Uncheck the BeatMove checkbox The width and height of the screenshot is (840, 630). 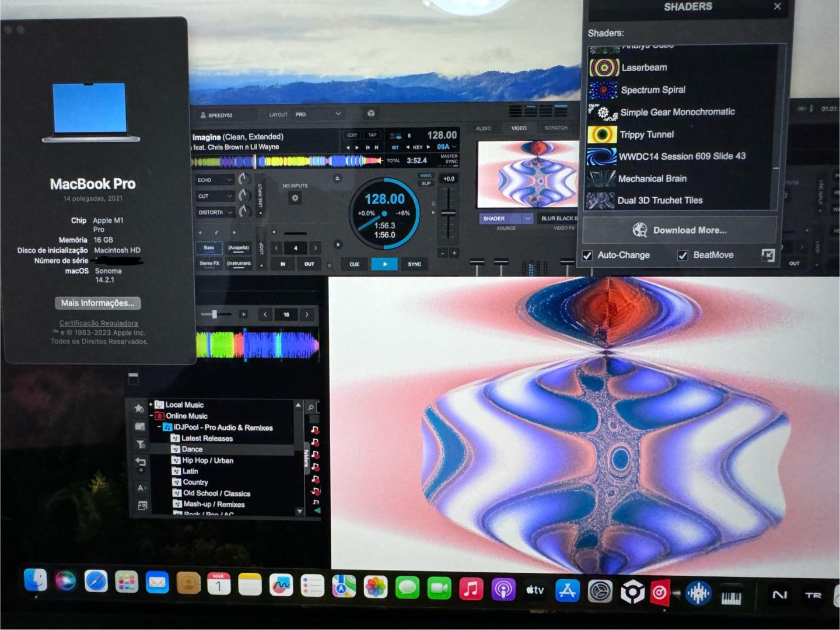click(682, 255)
